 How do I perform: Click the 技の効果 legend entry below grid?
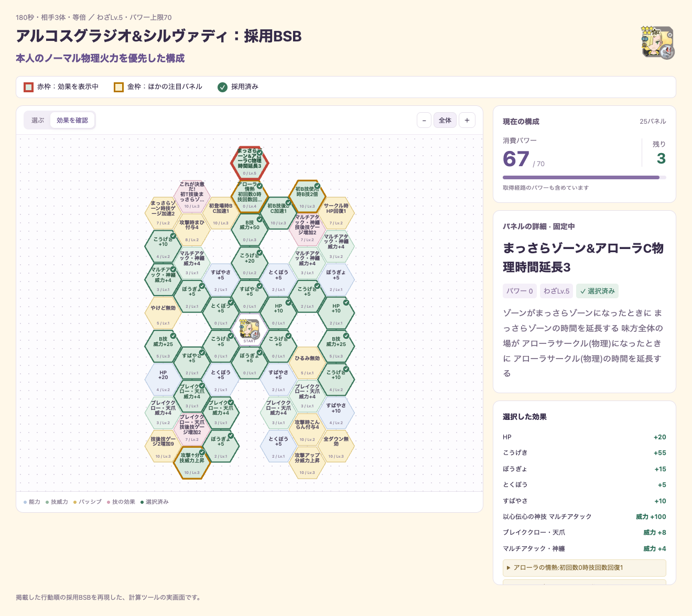click(x=121, y=502)
